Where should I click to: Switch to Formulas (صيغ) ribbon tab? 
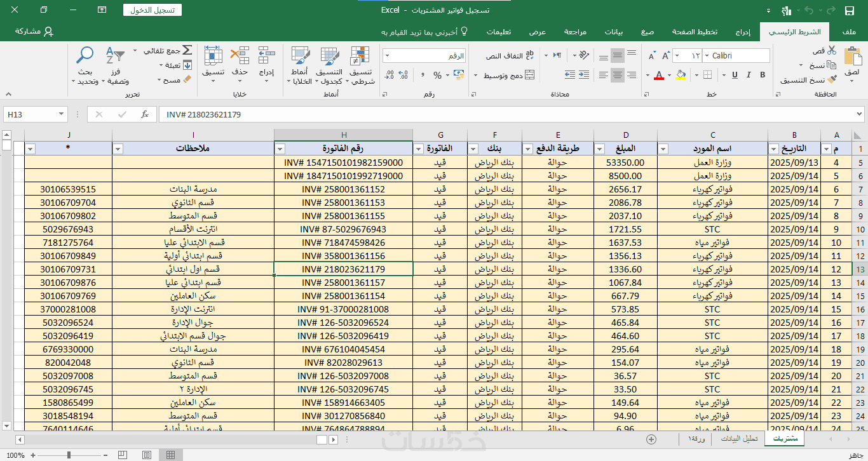coord(648,32)
